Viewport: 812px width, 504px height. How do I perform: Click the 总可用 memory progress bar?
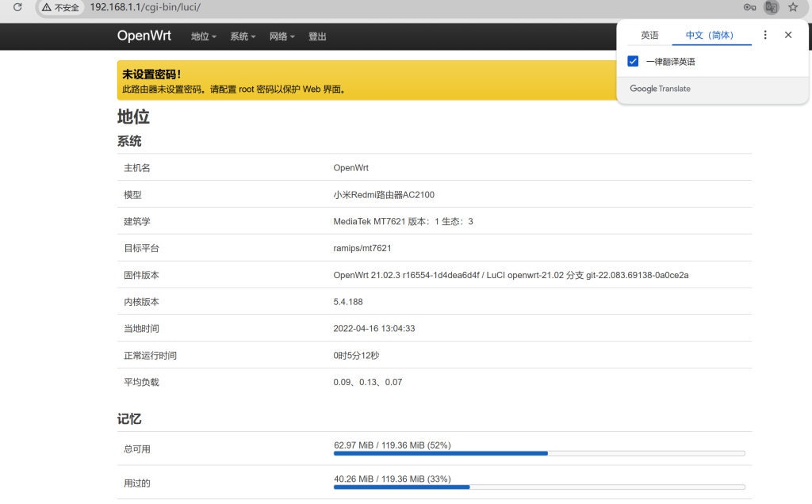[539, 453]
